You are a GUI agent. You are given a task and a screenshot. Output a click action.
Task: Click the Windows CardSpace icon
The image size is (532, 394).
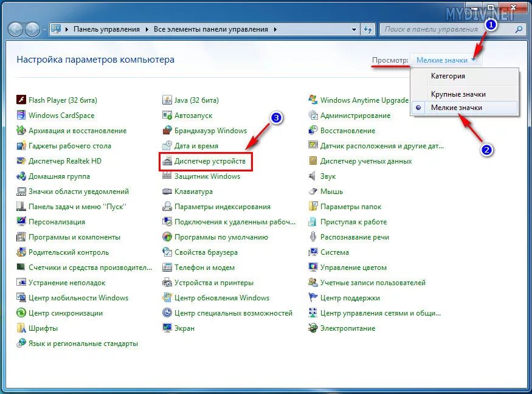point(21,115)
